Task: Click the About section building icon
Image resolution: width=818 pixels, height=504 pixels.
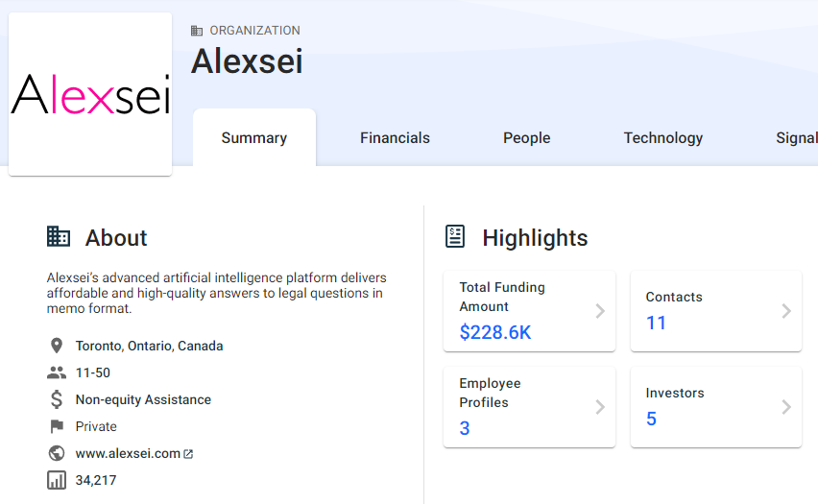Action: point(59,237)
